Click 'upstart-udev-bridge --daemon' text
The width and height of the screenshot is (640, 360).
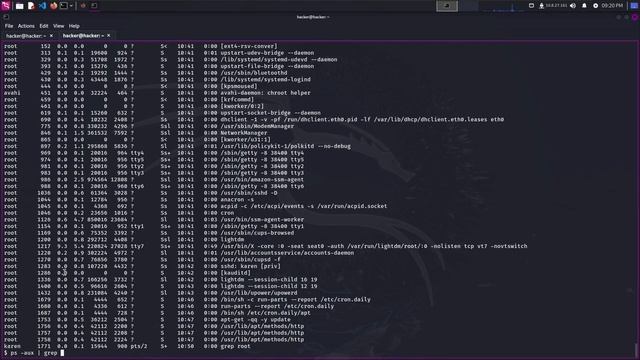[x=267, y=53]
